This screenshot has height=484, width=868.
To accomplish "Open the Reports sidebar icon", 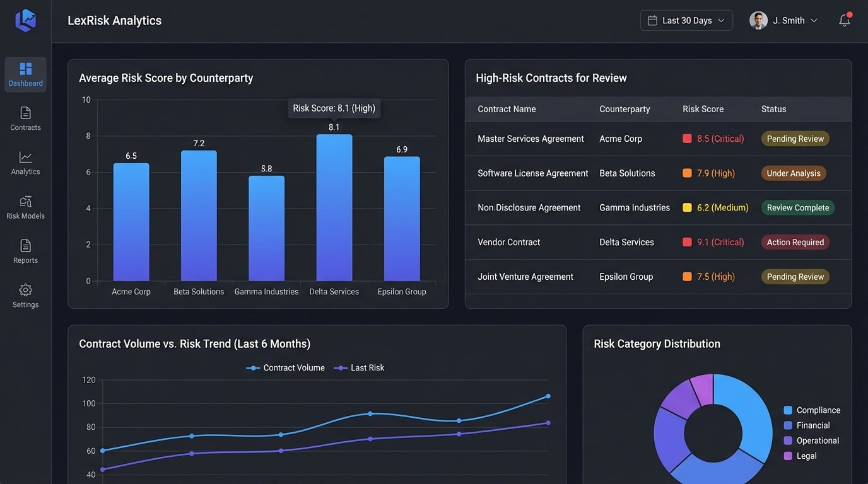I will coord(25,246).
